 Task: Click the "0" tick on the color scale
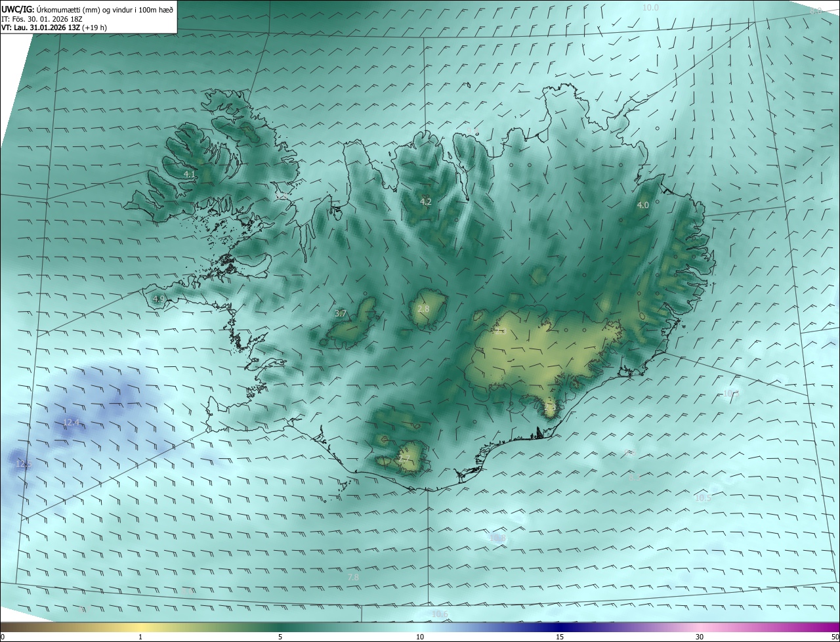pos(3,637)
